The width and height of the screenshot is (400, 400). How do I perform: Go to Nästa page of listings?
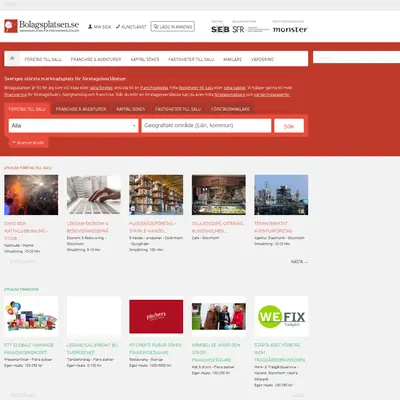(x=299, y=262)
